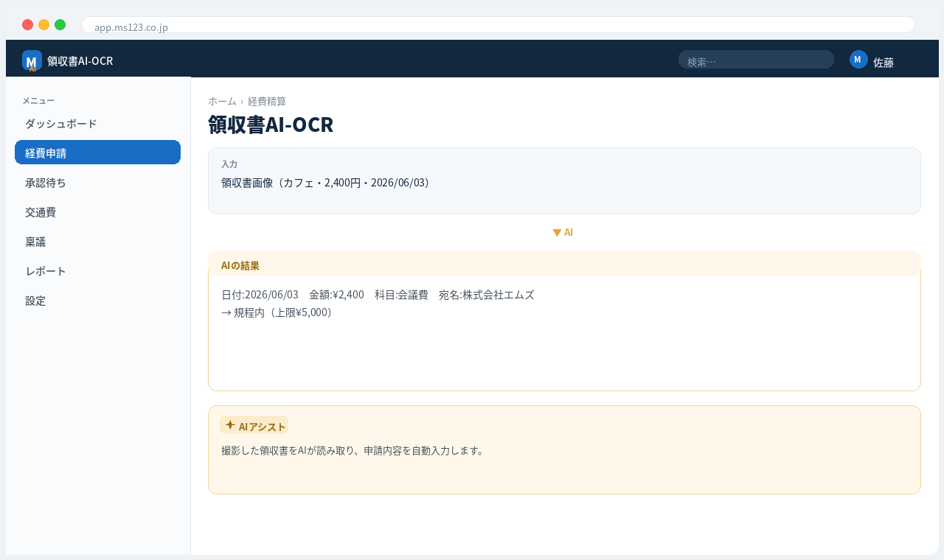Select 経費申請 menu item
This screenshot has height=560, width=944.
coord(97,153)
